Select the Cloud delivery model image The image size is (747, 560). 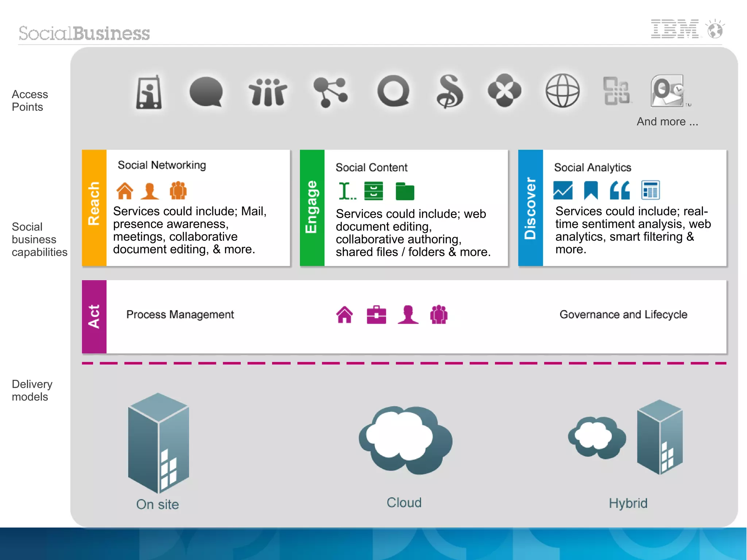tap(405, 440)
